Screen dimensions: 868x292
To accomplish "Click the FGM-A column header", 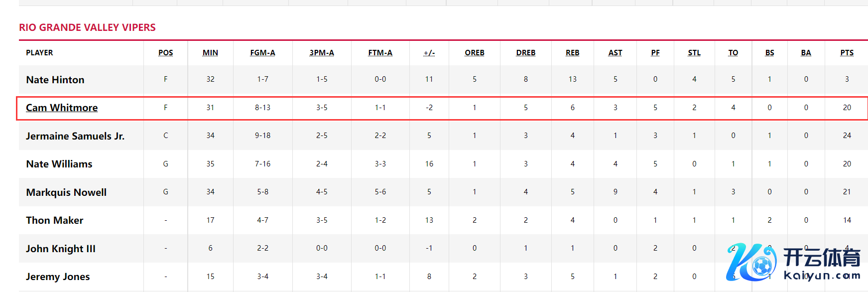I will click(262, 53).
